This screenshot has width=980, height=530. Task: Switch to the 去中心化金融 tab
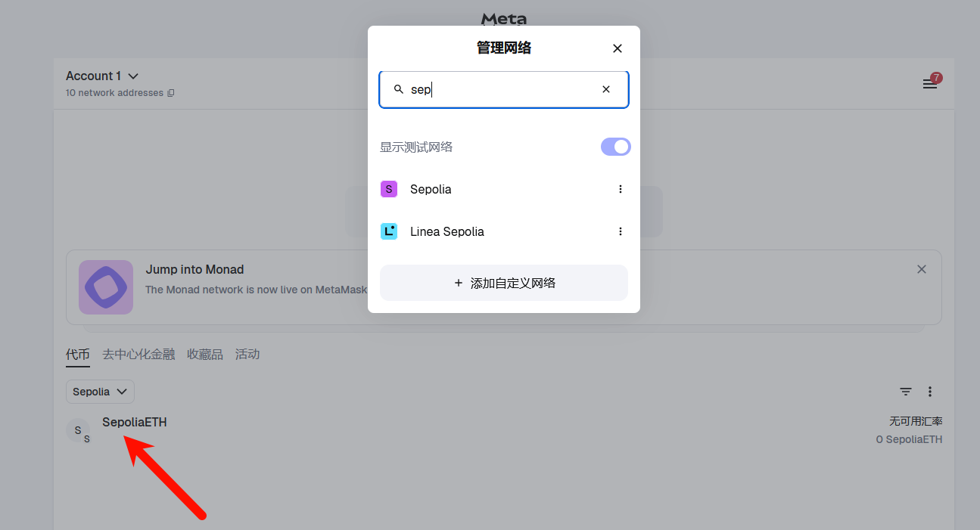tap(138, 354)
